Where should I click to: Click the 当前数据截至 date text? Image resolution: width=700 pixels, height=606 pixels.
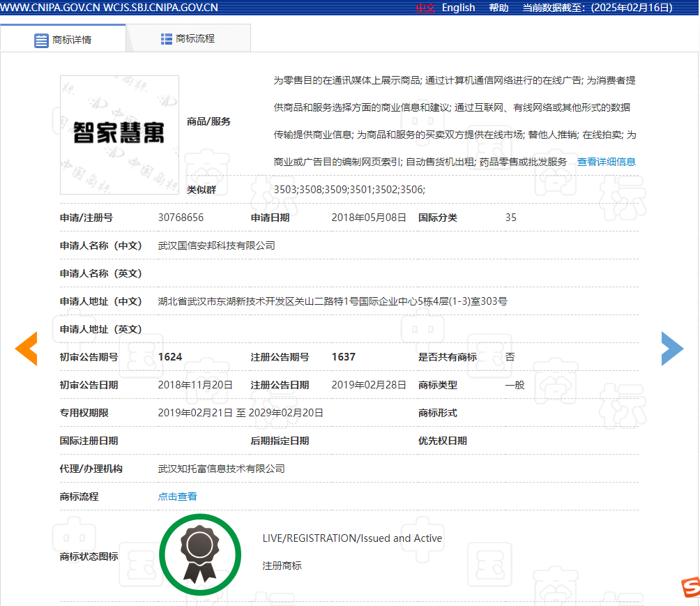point(598,8)
